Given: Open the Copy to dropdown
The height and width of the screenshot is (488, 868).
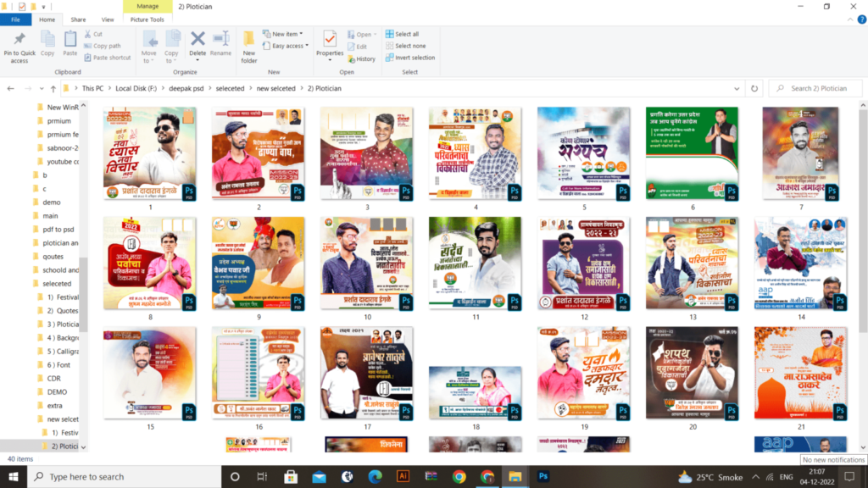Looking at the screenshot, I should pos(171,47).
